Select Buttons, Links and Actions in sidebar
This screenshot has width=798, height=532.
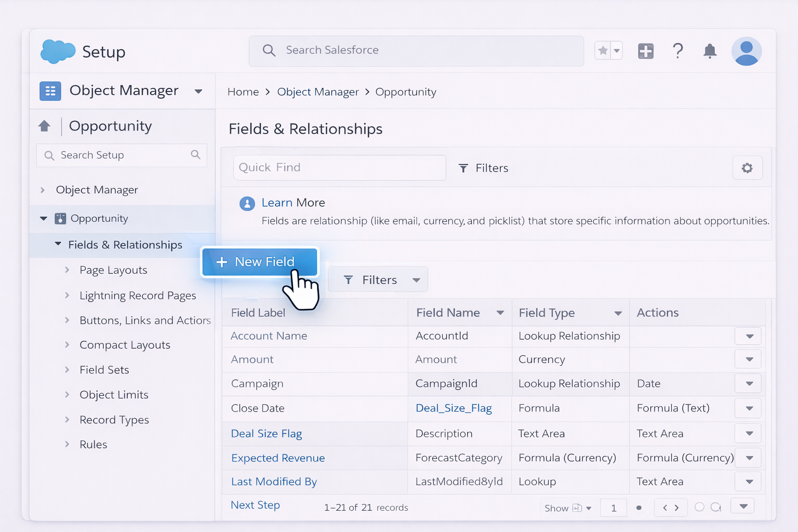coord(145,321)
